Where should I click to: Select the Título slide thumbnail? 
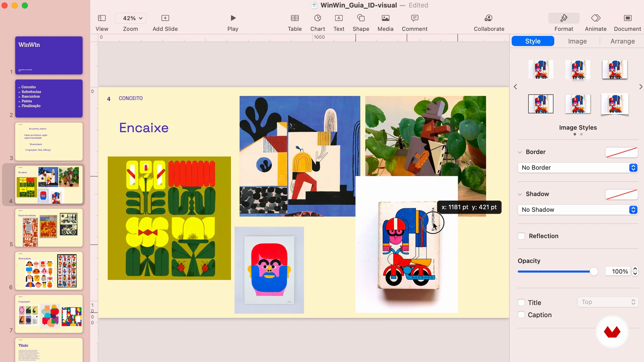pos(49,350)
